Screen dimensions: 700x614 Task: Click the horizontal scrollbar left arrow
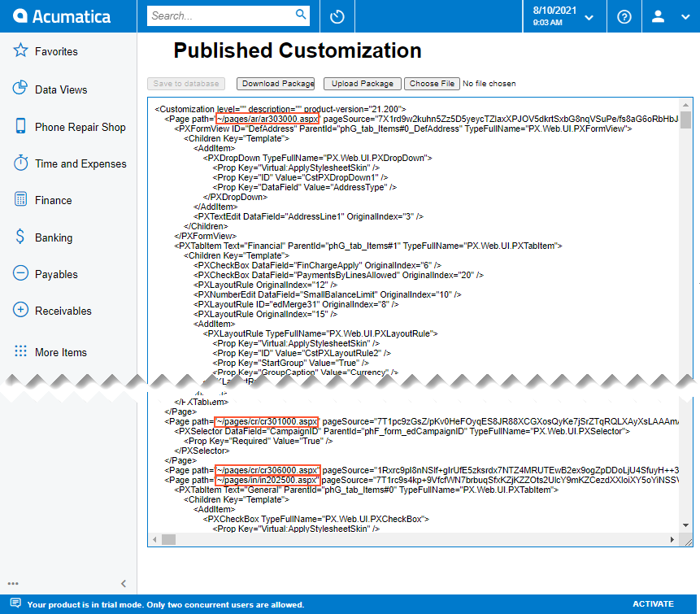click(154, 539)
